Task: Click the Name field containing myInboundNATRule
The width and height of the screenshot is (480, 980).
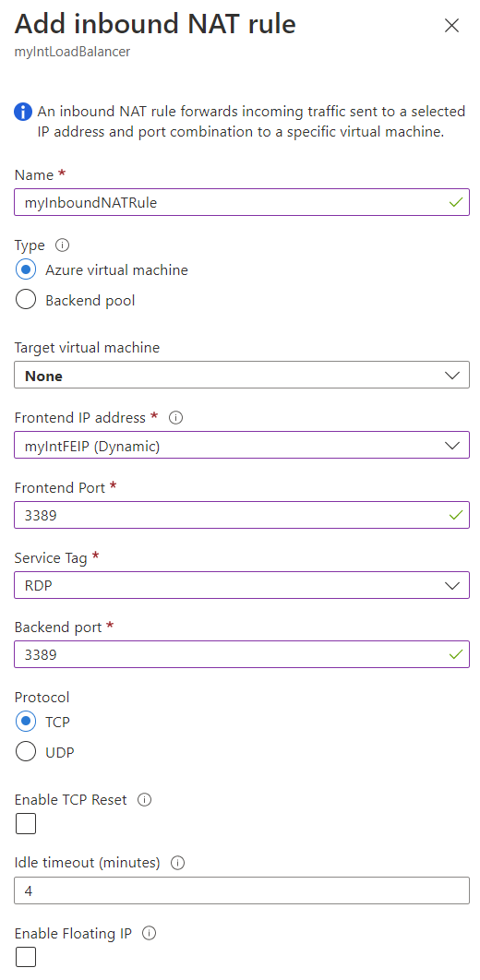Action: pyautogui.click(x=242, y=202)
